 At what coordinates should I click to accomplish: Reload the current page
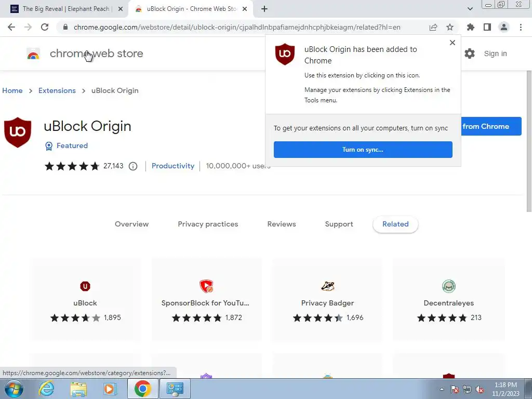[x=45, y=27]
